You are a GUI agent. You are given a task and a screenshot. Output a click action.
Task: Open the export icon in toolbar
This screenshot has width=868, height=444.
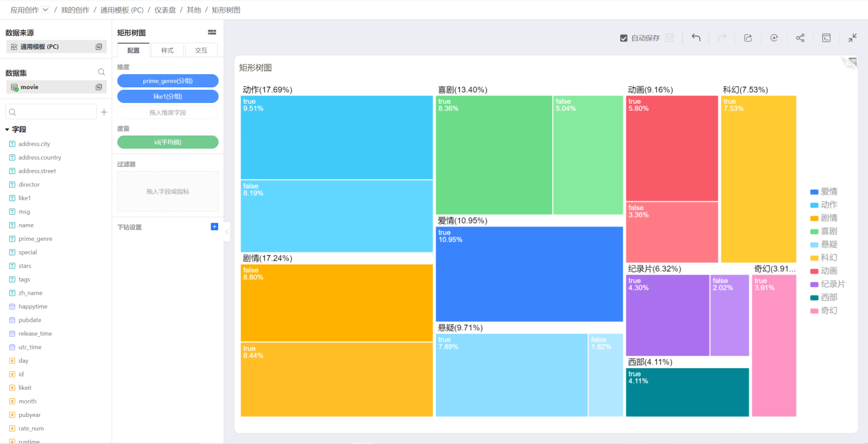click(747, 38)
